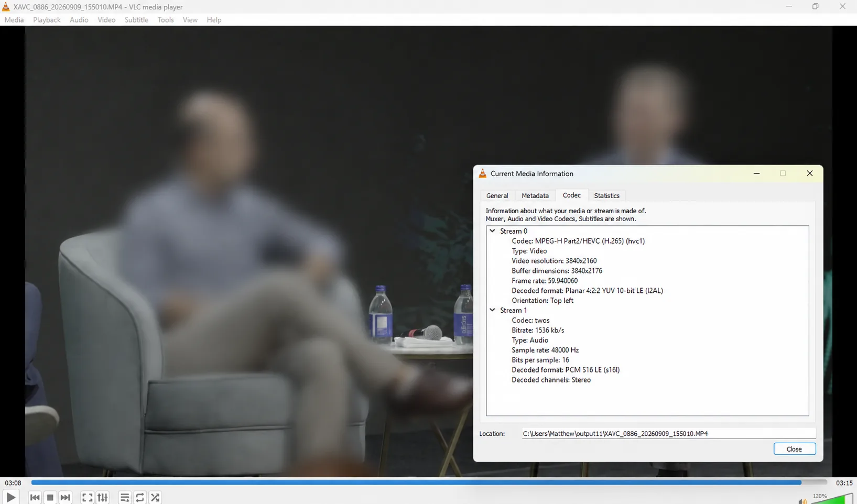
Task: Select the 'Frame rate: 59.940060' row
Action: [x=545, y=281]
